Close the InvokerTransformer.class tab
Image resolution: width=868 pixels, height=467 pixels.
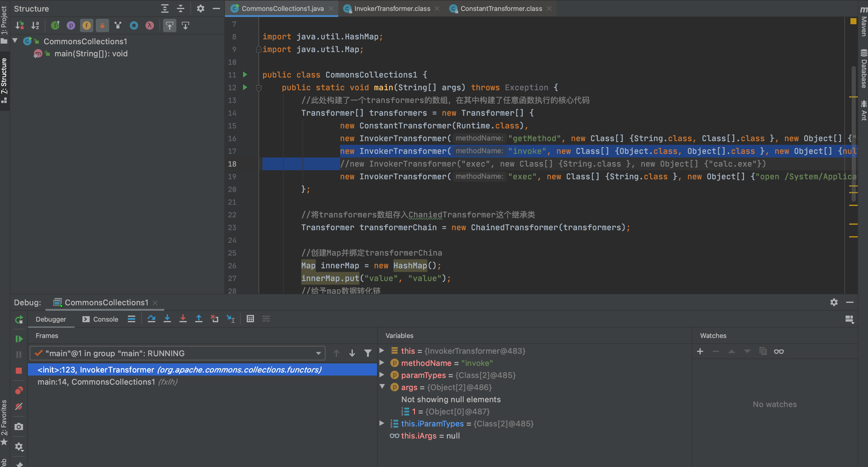[x=437, y=8]
